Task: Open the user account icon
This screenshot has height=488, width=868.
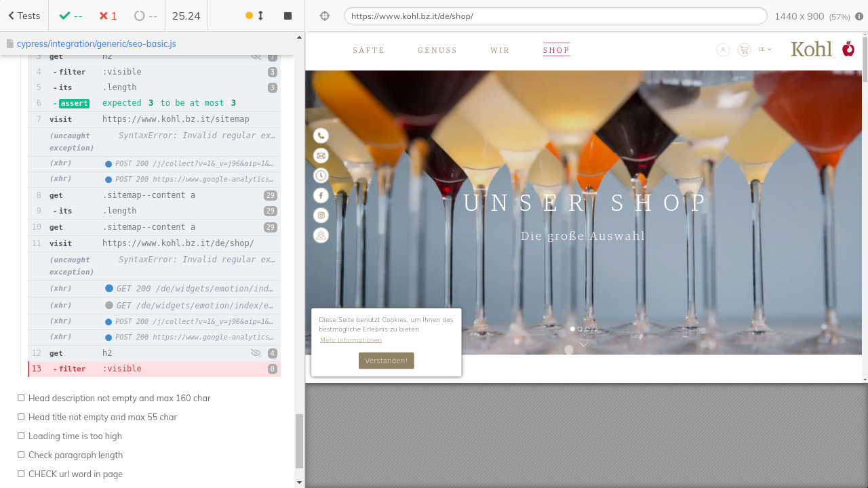Action: (x=723, y=49)
